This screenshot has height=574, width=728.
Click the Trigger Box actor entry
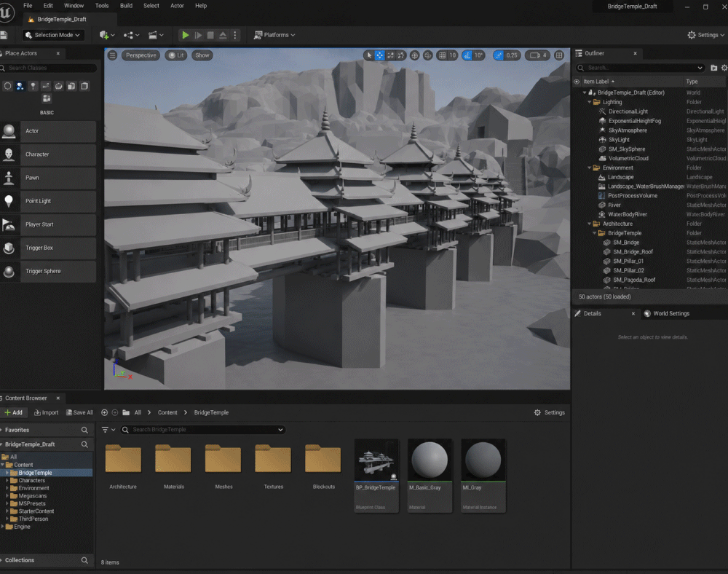point(48,248)
